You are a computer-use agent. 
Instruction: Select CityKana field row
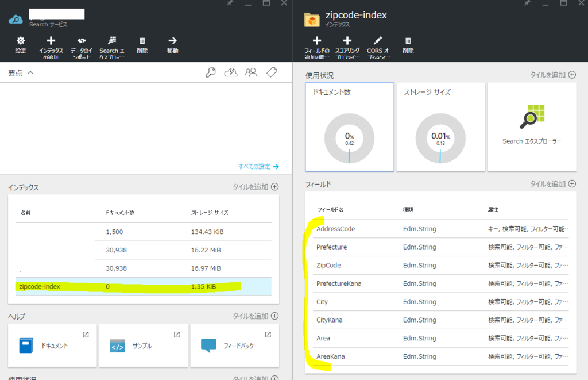click(x=440, y=320)
